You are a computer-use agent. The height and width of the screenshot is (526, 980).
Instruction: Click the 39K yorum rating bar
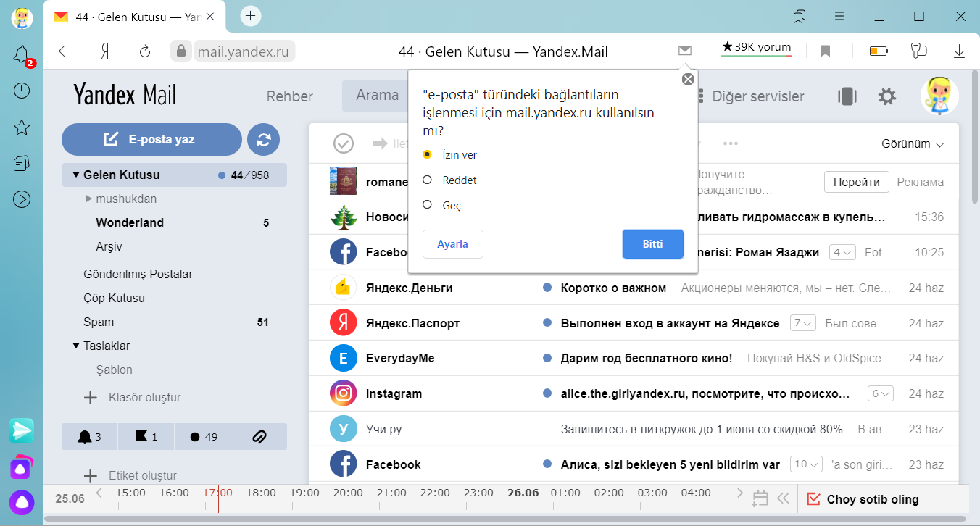756,48
